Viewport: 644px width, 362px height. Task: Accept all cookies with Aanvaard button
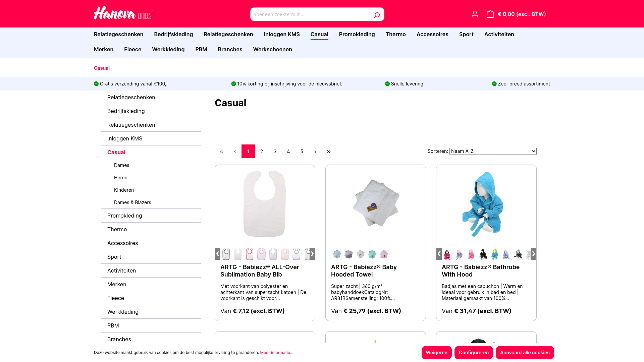(525, 353)
